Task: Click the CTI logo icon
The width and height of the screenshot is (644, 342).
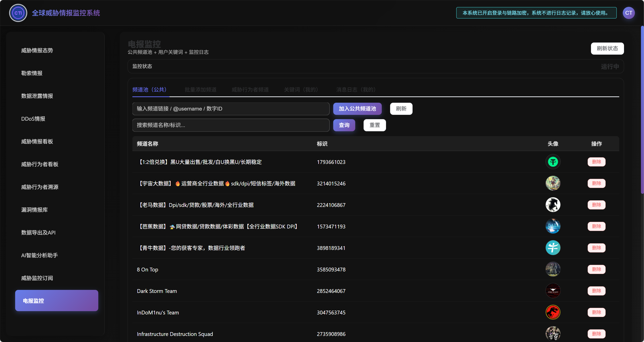Action: [18, 13]
